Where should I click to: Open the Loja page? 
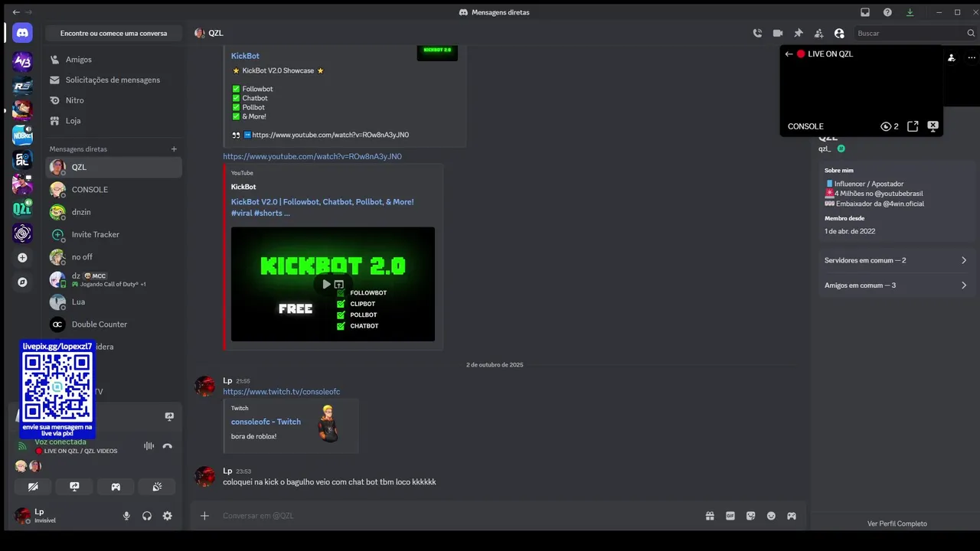pyautogui.click(x=113, y=121)
